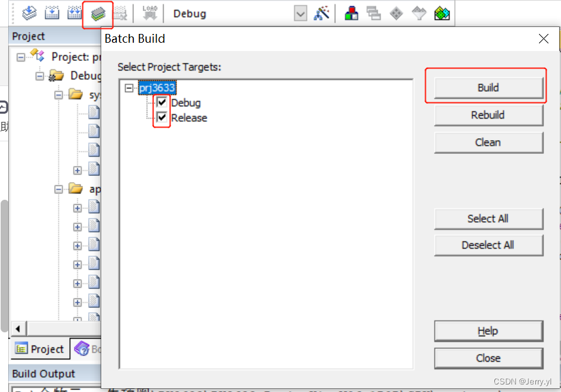This screenshot has width=561, height=392.
Task: Click the Debug target folder icon in tree
Action: point(56,76)
